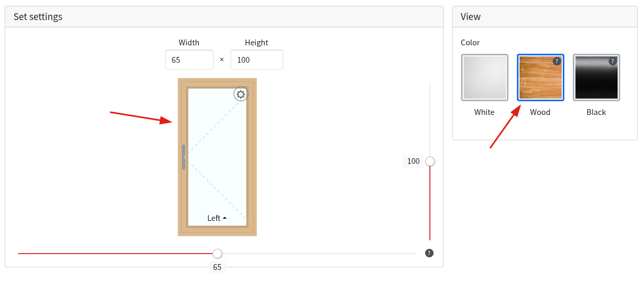Screen dimensions: 644x281
Task: Focus the Width input field
Action: (x=189, y=60)
